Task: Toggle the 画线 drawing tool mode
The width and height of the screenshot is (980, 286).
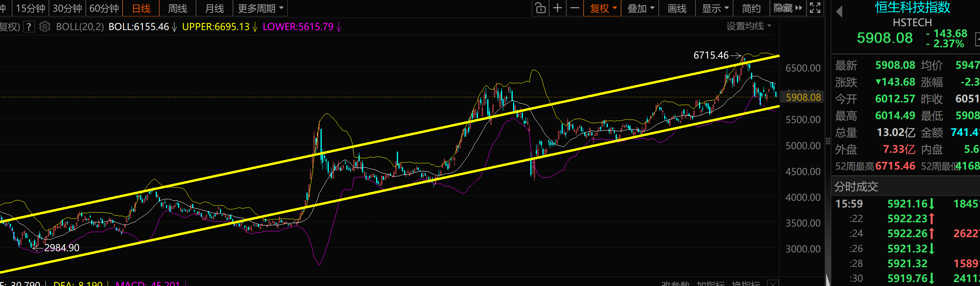Action: pos(677,8)
